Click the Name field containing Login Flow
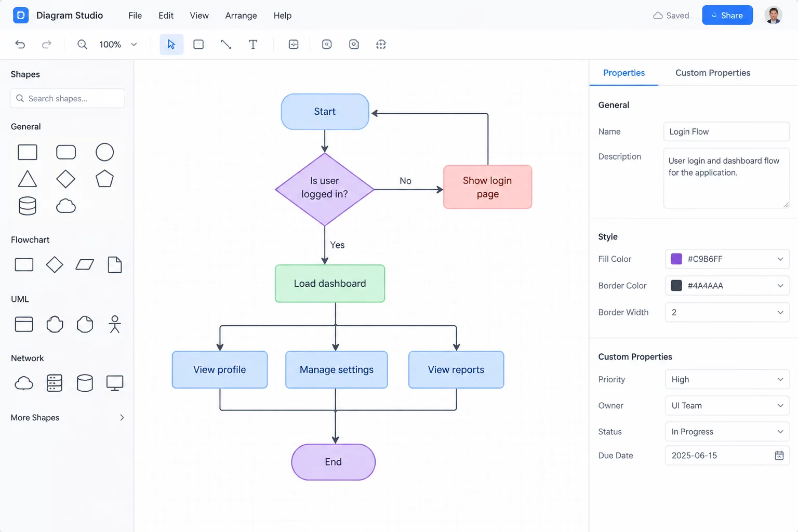798x532 pixels. 726,131
